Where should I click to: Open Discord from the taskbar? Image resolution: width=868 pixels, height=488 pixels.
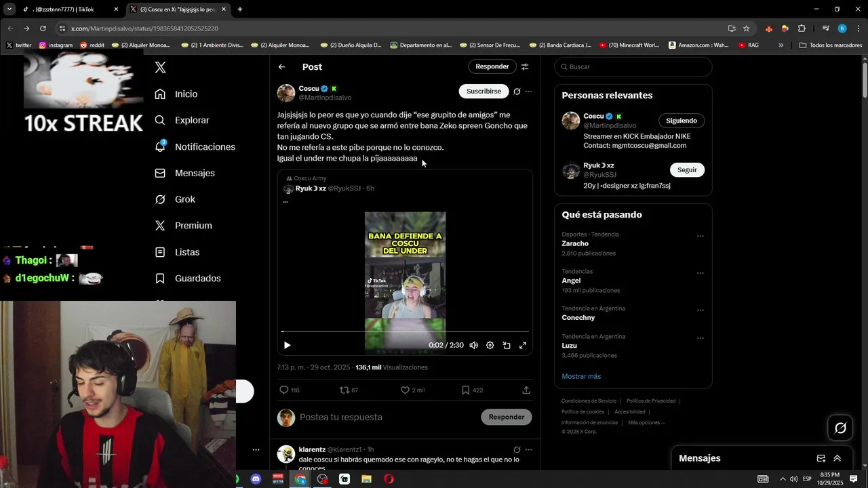[256, 479]
